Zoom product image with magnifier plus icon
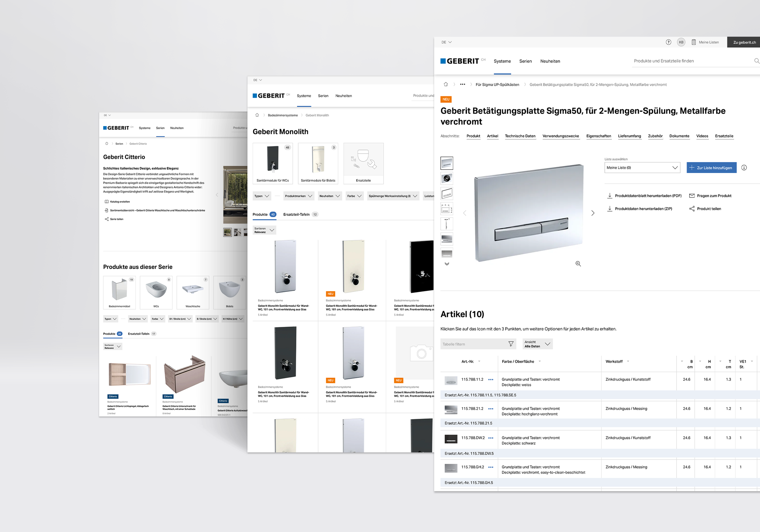Viewport: 760px width, 532px height. click(x=578, y=264)
